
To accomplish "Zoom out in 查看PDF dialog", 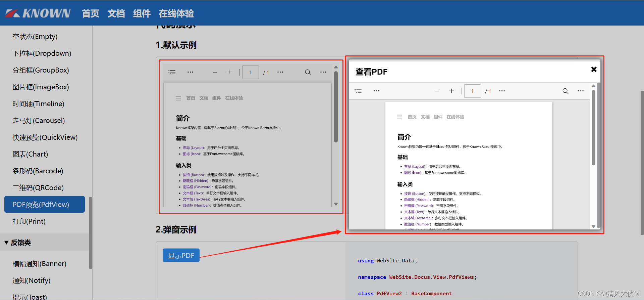I will coord(437,91).
